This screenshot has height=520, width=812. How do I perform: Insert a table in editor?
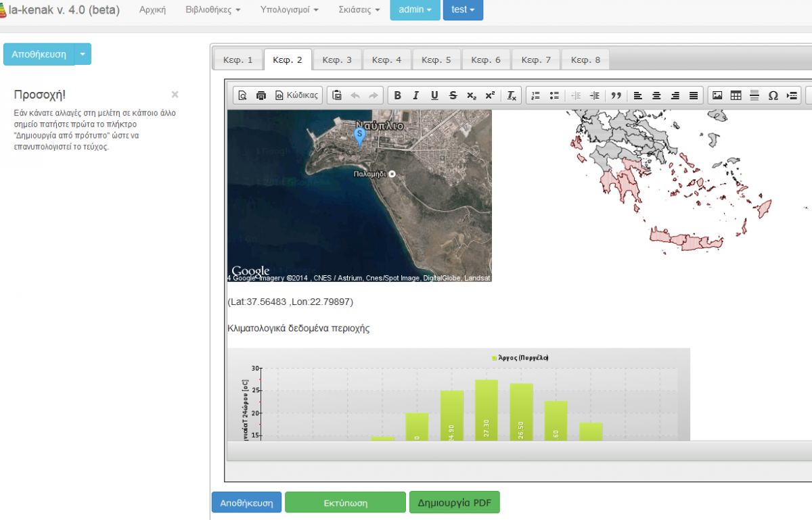[736, 96]
